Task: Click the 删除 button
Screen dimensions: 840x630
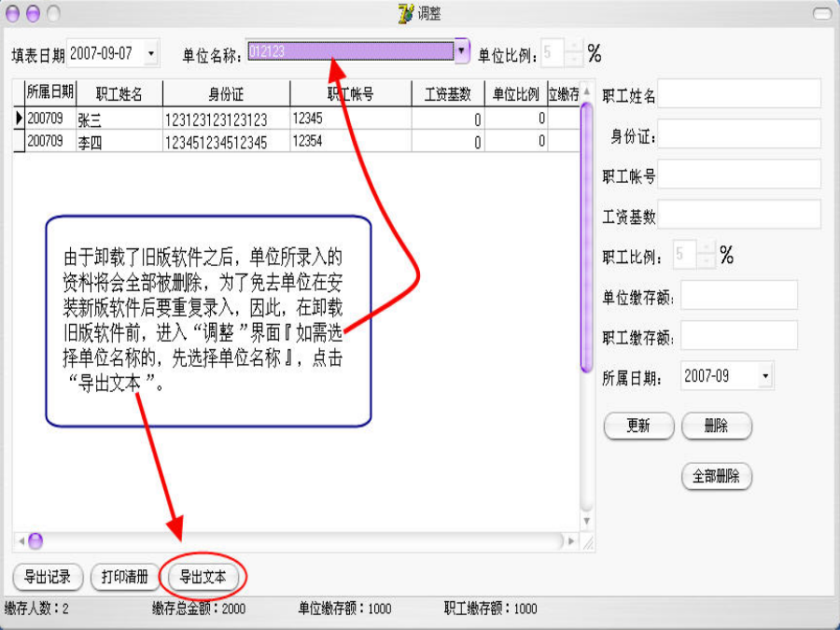Action: [716, 426]
